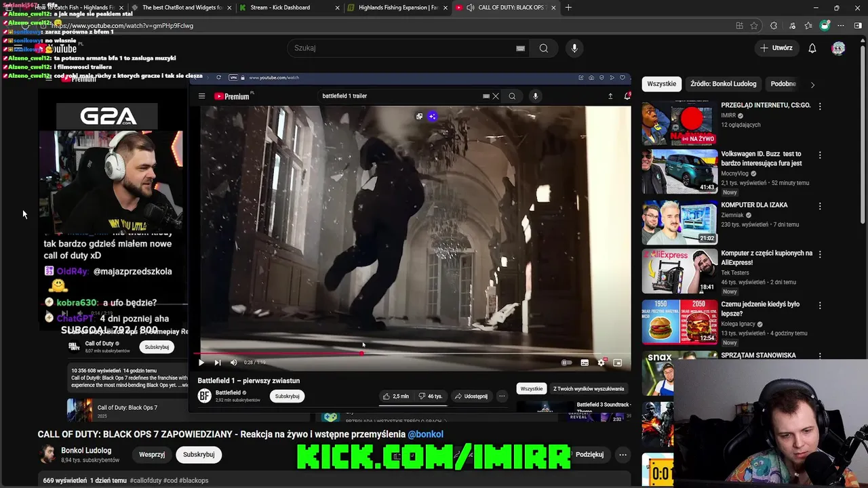The image size is (868, 488).
Task: Open options for 'Volkswagen ID. Buzz' recommendation
Action: coord(820,155)
